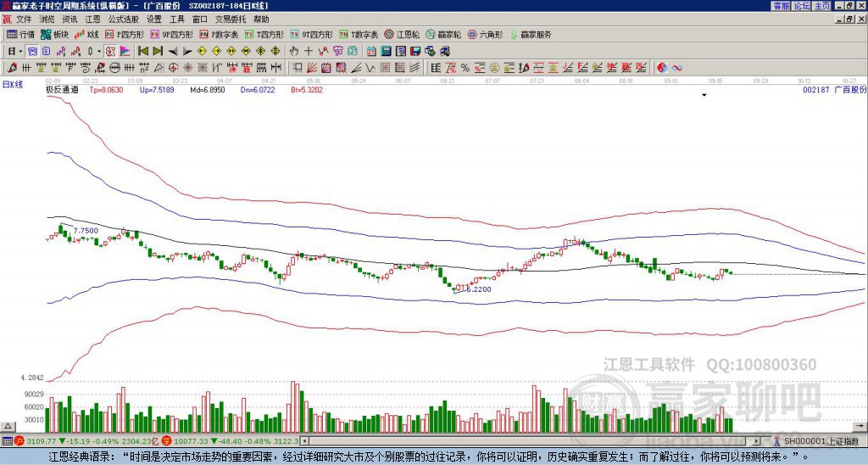Open the 9T四方形 tool

pyautogui.click(x=311, y=34)
